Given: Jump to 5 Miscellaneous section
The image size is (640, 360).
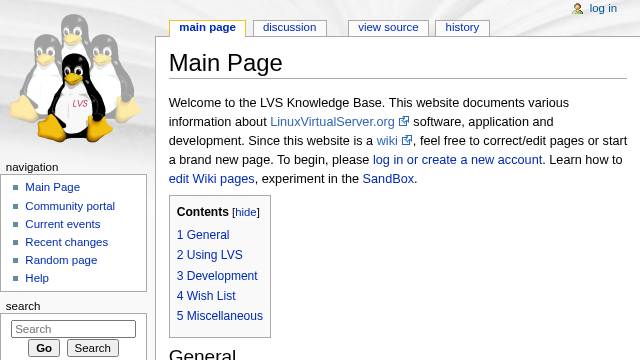Looking at the screenshot, I should pyautogui.click(x=220, y=316).
